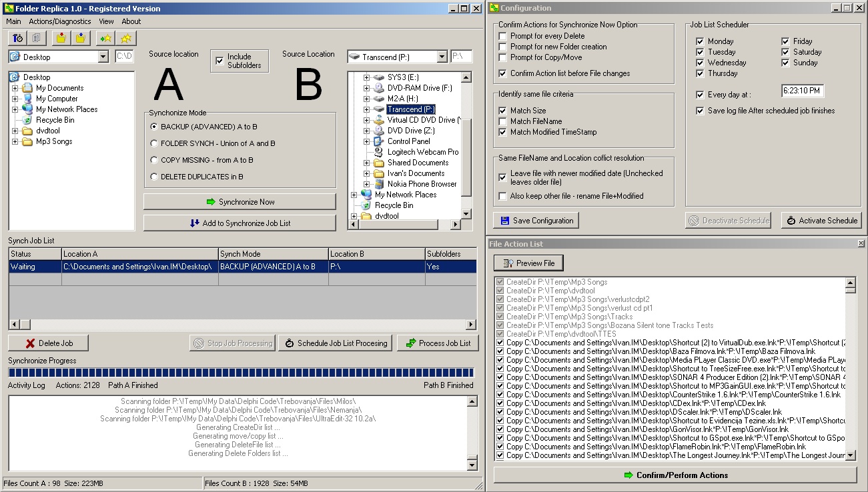This screenshot has width=868, height=492.
Task: Open the Actions/Diagnostics menu
Action: (59, 21)
